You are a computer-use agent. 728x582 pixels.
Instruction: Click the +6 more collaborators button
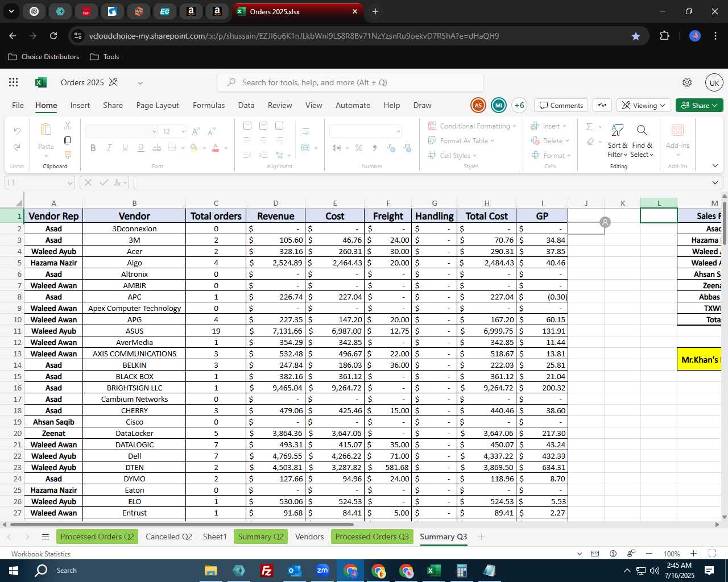[519, 105]
